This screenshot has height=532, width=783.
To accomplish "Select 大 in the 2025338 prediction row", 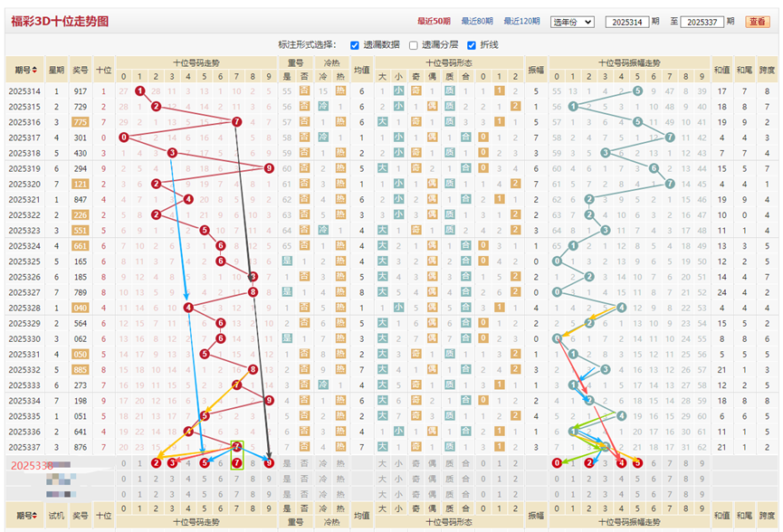I will tap(382, 463).
